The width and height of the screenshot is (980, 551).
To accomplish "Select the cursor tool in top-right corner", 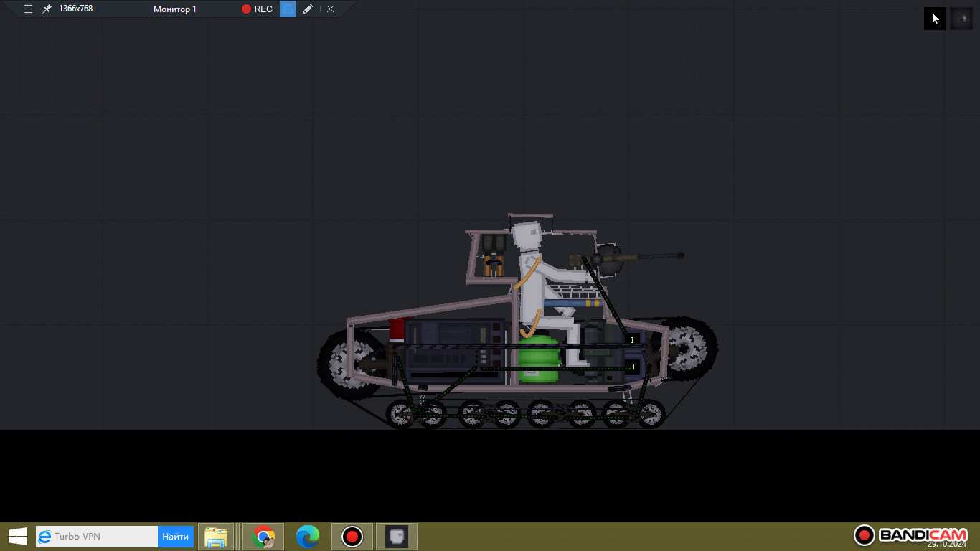I will (x=935, y=19).
